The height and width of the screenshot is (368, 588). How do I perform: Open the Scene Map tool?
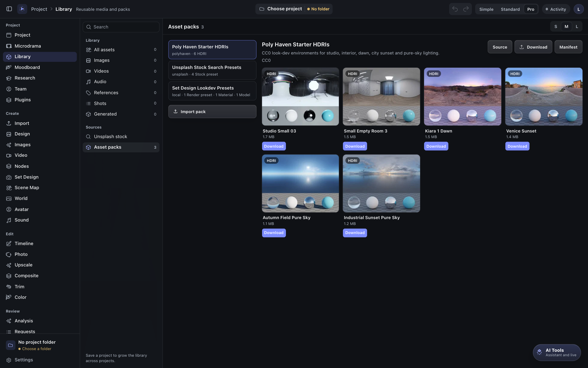click(x=40, y=188)
